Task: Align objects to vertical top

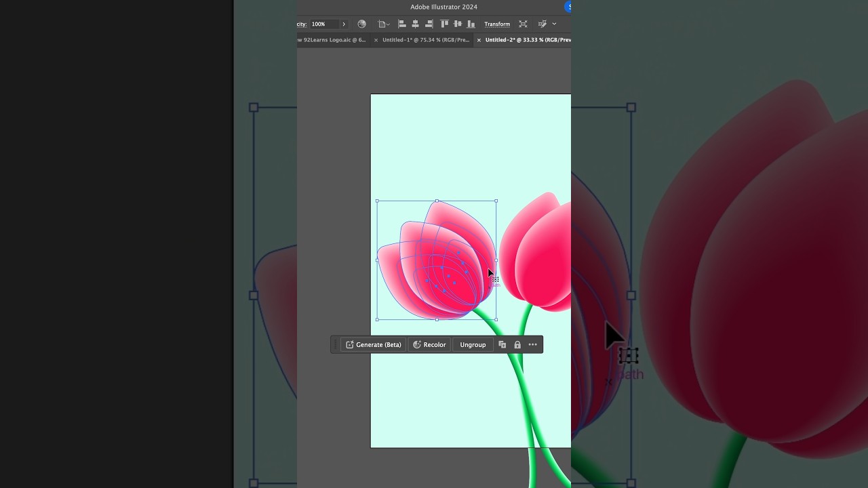Action: click(445, 24)
